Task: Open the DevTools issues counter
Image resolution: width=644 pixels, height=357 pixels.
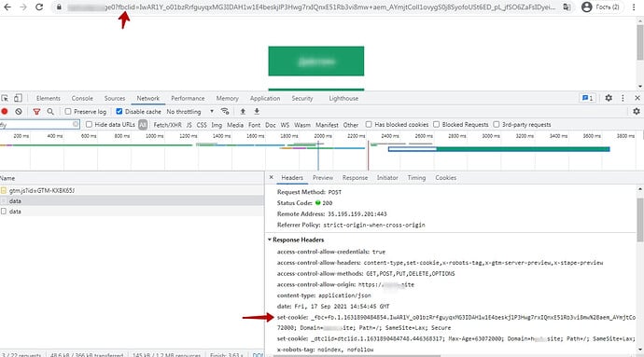Action: point(587,98)
